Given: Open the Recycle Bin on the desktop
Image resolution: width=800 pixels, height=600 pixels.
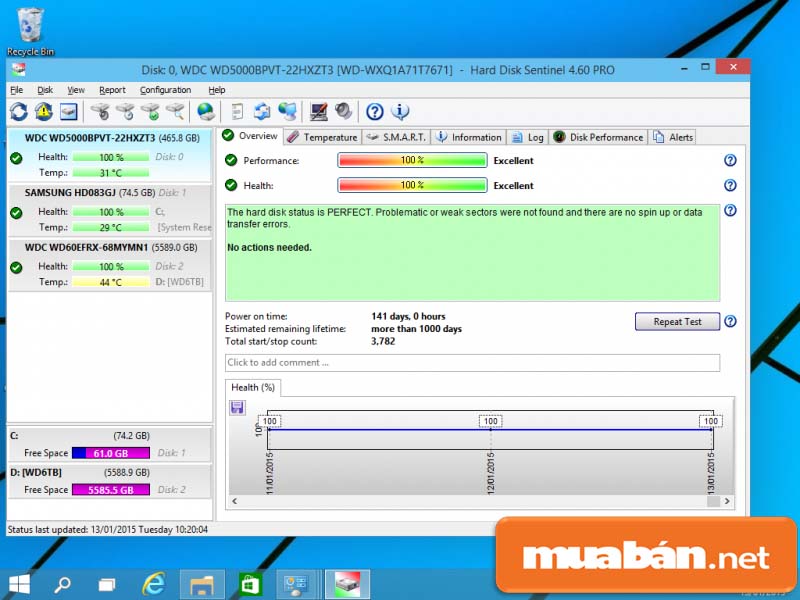Looking at the screenshot, I should click(x=31, y=32).
